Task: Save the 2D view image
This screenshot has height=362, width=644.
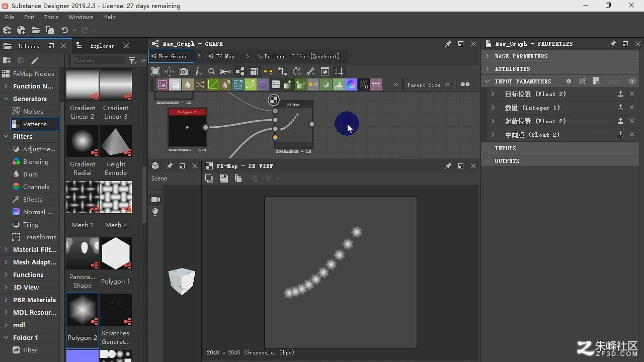Action: [224, 178]
